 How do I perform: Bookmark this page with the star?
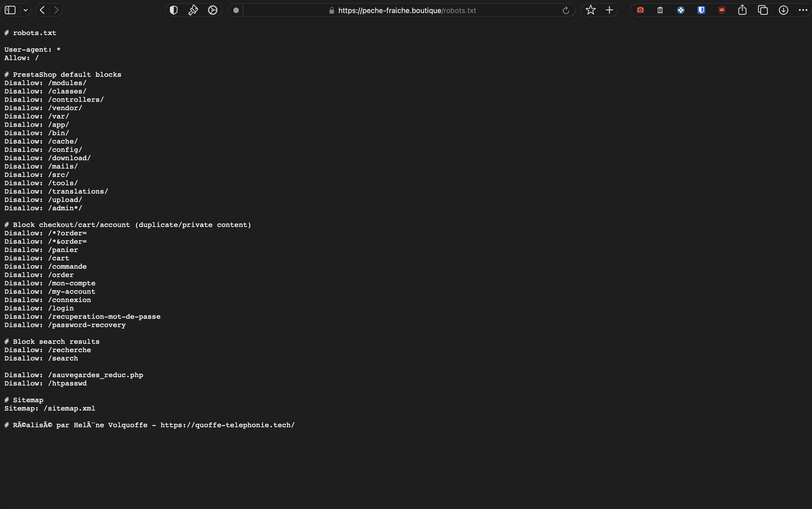(x=591, y=10)
